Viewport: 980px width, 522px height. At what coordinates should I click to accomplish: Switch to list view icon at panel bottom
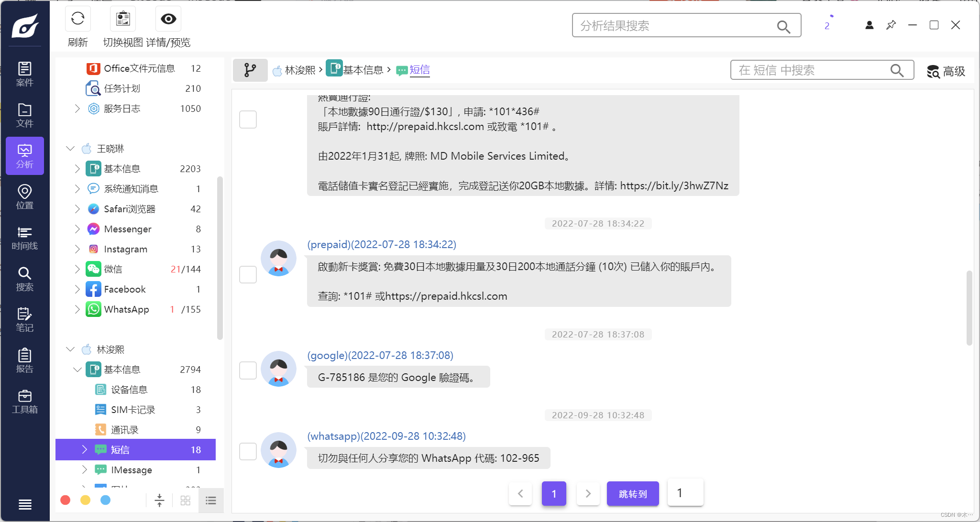(211, 500)
